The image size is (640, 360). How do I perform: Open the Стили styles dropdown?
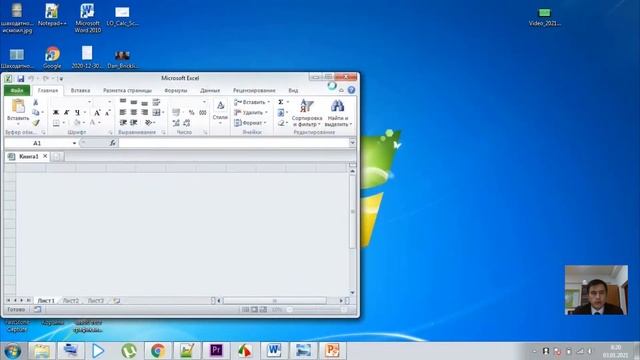pos(220,112)
